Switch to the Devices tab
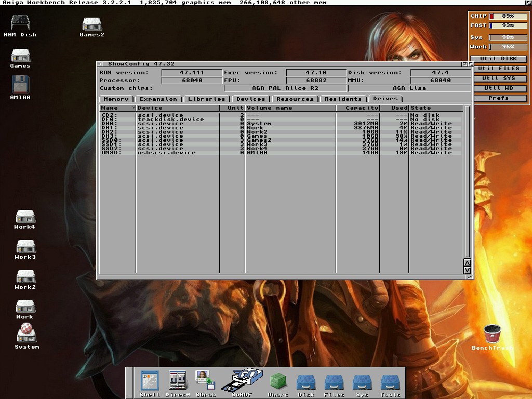 click(x=251, y=99)
